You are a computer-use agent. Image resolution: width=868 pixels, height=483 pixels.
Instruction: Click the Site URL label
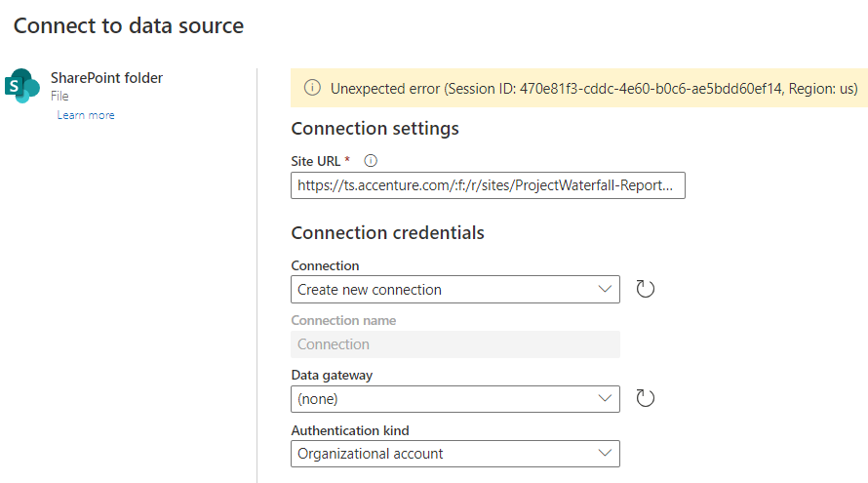316,161
